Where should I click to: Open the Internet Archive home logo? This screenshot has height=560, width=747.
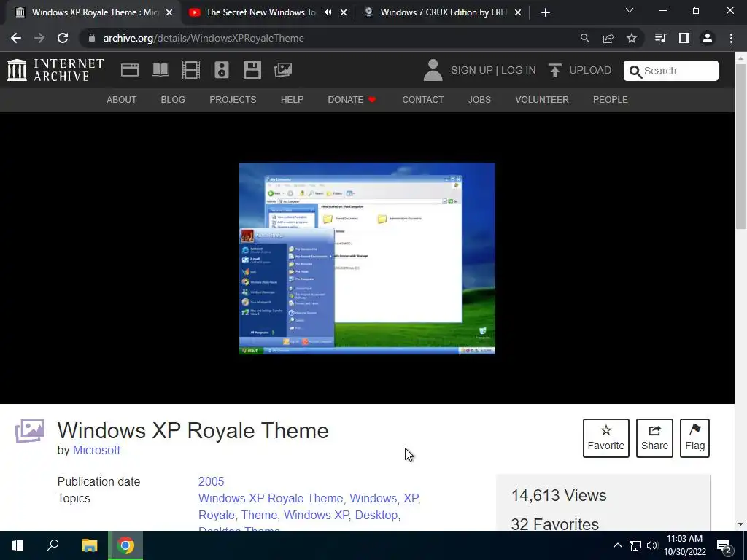point(55,70)
